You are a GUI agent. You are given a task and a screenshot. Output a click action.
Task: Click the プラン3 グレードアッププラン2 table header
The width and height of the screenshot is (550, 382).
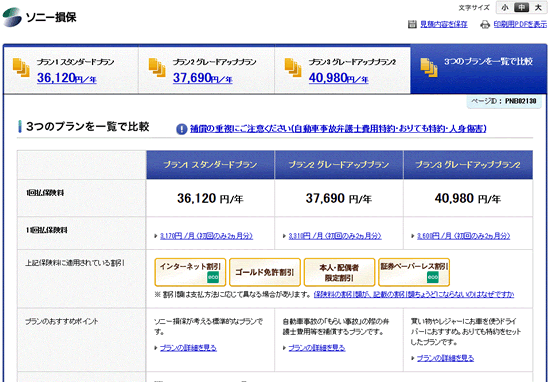point(468,165)
